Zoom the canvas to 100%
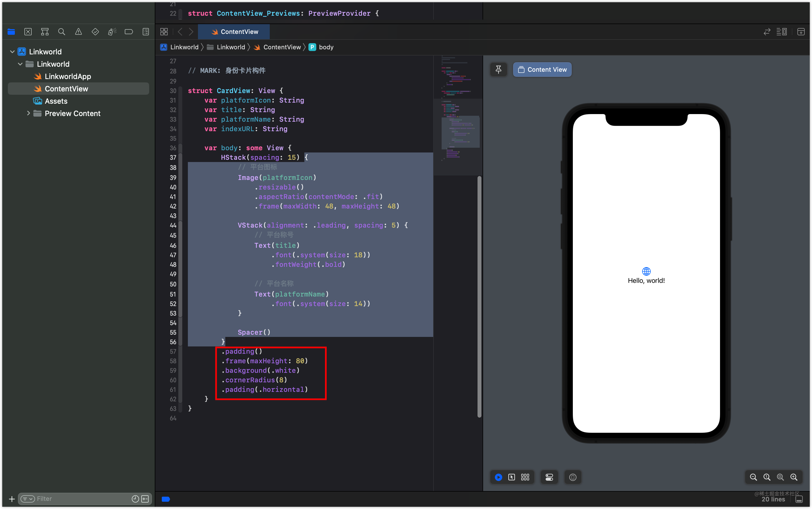Viewport: 812px width, 509px height. tap(767, 477)
